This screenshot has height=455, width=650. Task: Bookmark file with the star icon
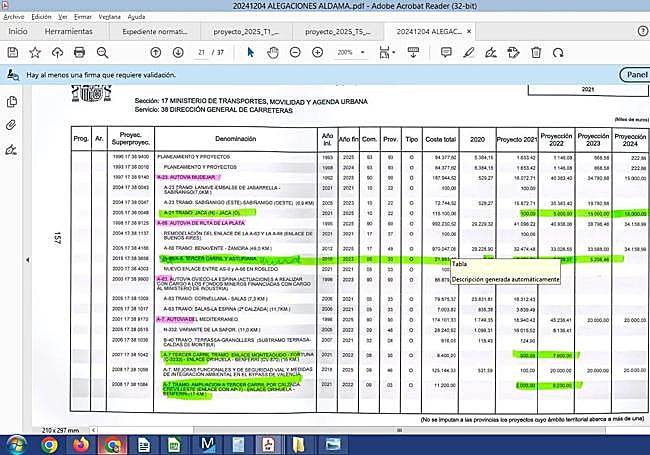(x=35, y=52)
